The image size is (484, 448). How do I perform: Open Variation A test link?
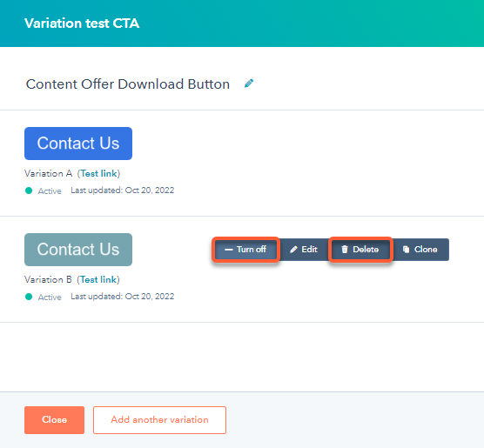click(98, 173)
